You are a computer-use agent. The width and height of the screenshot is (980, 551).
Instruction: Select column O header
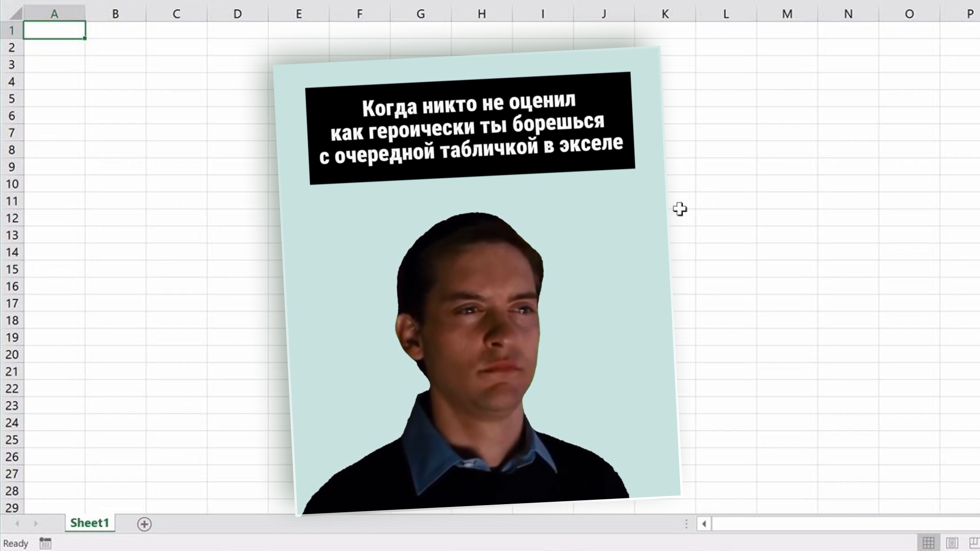909,14
